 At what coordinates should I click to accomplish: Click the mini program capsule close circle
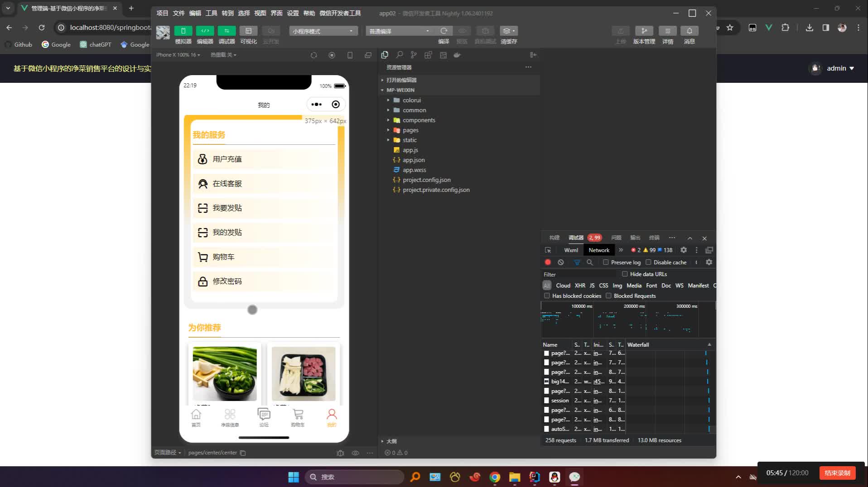336,105
